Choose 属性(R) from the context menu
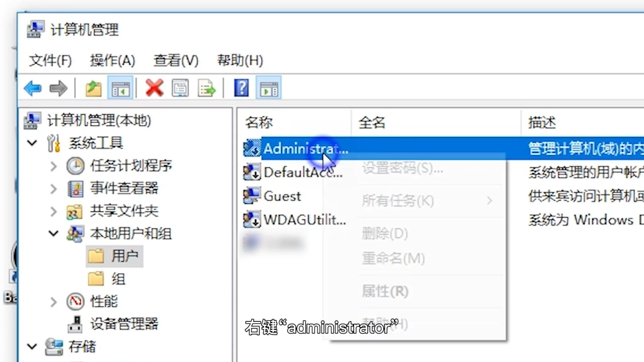Image resolution: width=644 pixels, height=362 pixels. point(385,291)
